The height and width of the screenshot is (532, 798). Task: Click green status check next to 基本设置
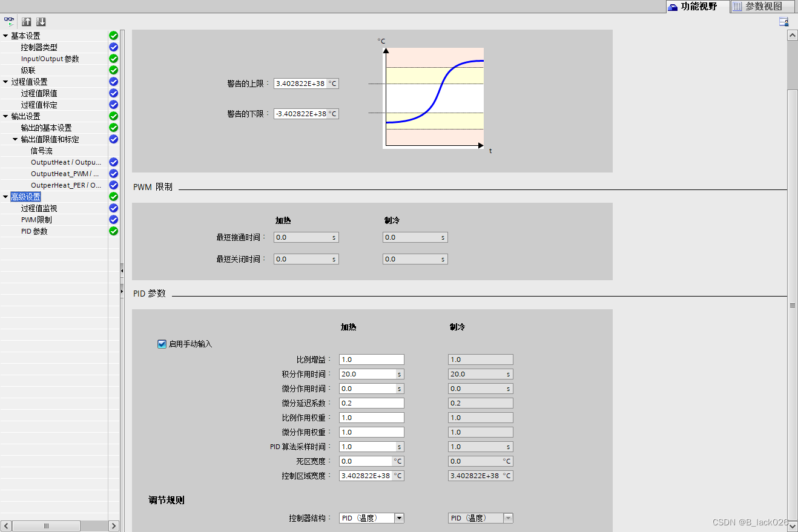pyautogui.click(x=113, y=36)
